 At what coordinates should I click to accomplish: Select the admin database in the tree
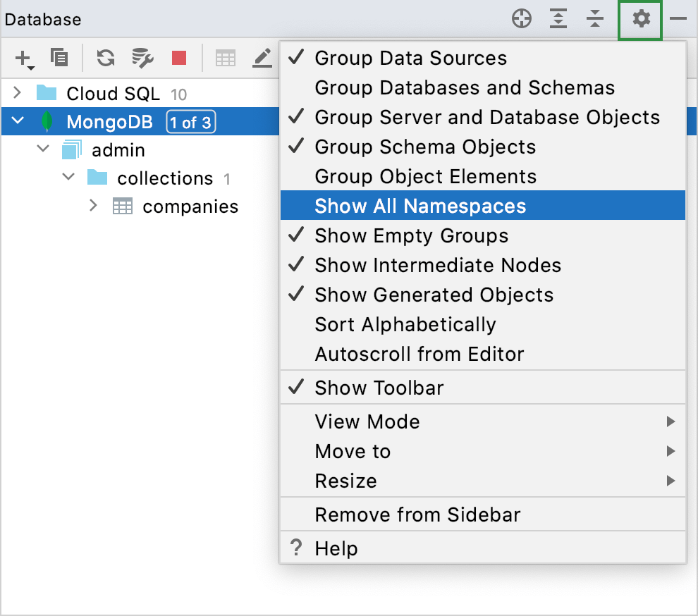point(118,149)
